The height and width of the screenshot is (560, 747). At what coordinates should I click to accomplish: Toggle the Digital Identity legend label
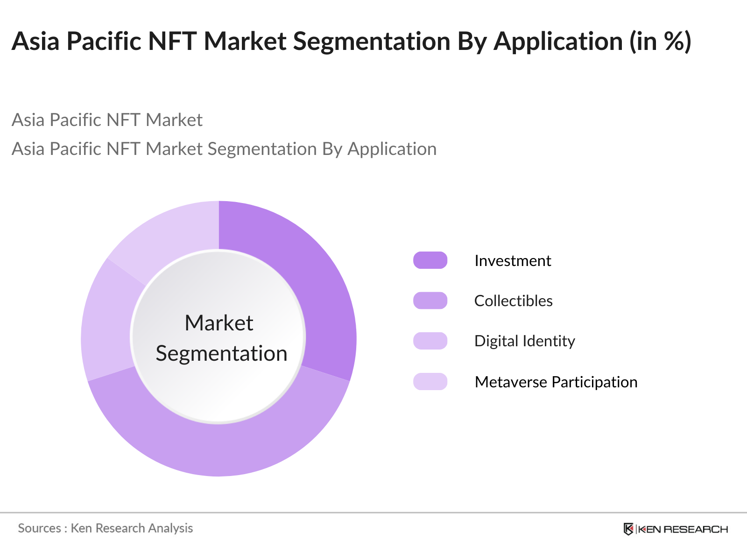(524, 341)
